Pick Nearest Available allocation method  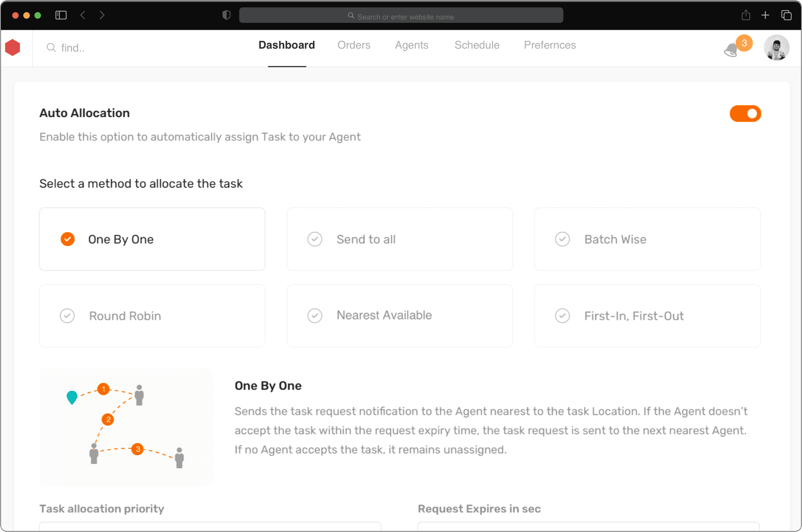pos(400,316)
